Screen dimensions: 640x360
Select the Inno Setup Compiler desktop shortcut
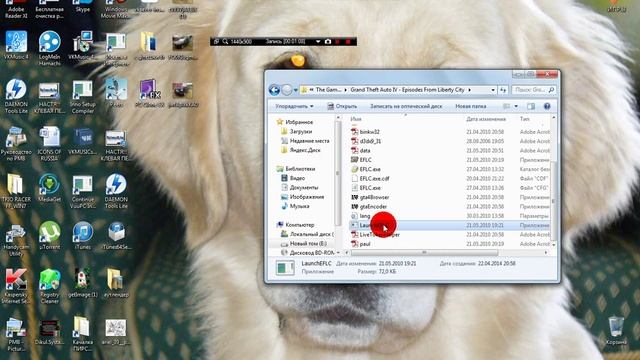(82, 96)
